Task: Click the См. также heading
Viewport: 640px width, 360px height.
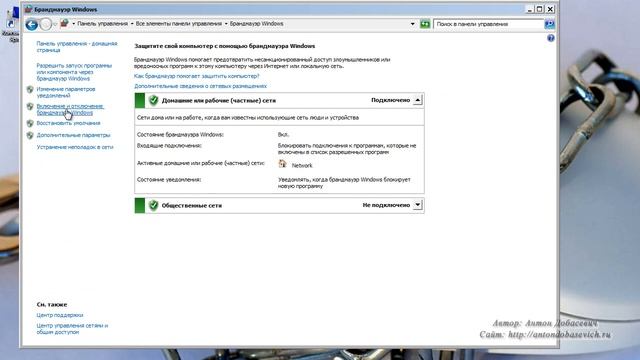Action: coord(52,304)
